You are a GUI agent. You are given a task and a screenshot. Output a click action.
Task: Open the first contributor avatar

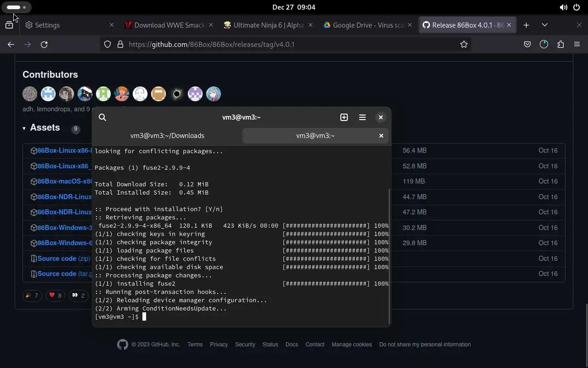click(x=30, y=94)
